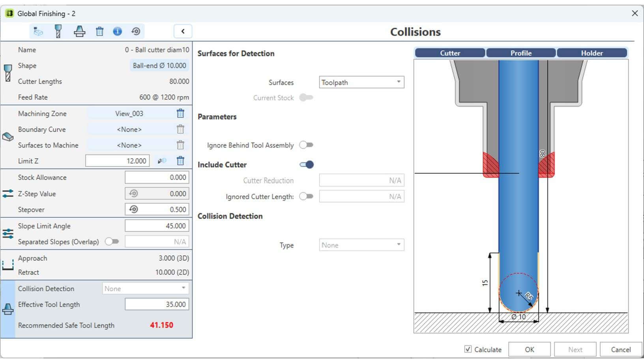Screen dimensions: 644x363
Task: Click the reset icon in Stepover field
Action: (x=133, y=210)
